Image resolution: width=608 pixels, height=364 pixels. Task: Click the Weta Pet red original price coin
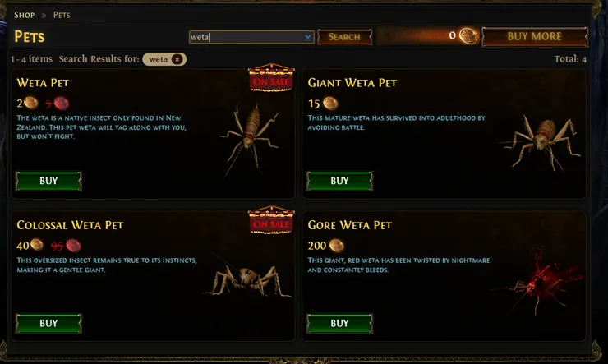coord(62,104)
